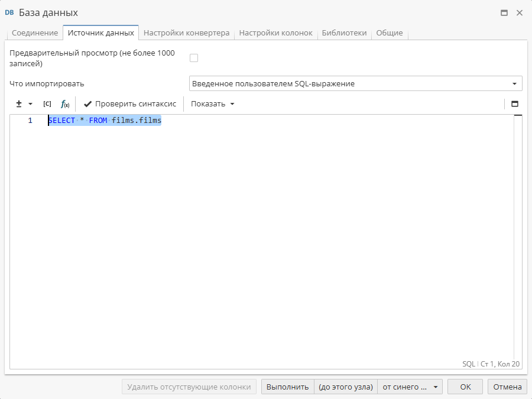Click the checkmark syntax check icon
Image resolution: width=532 pixels, height=399 pixels.
tap(87, 103)
